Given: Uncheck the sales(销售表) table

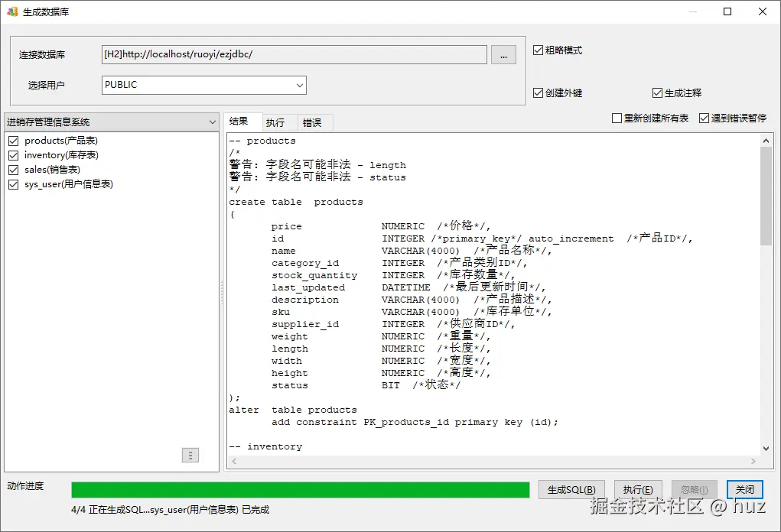Looking at the screenshot, I should (14, 170).
